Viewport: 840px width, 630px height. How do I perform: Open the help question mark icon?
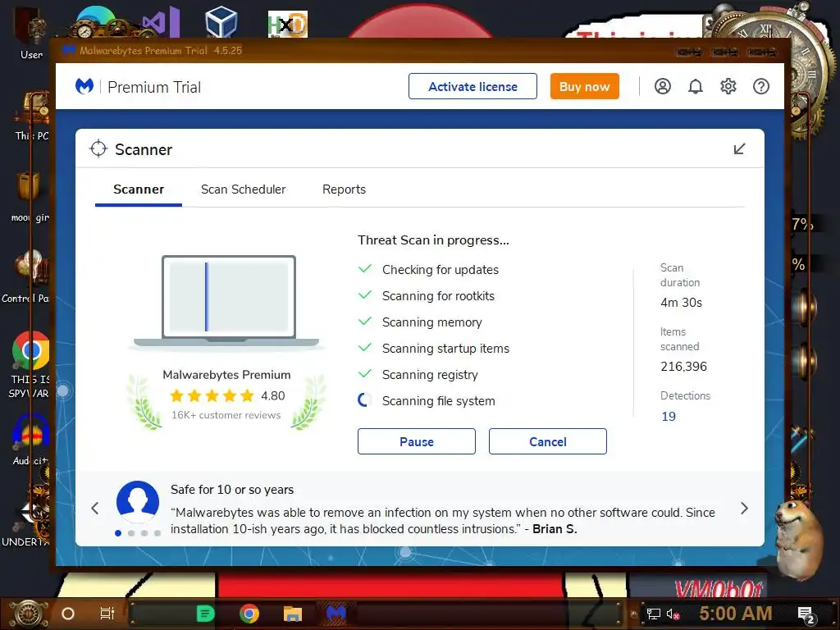coord(760,86)
